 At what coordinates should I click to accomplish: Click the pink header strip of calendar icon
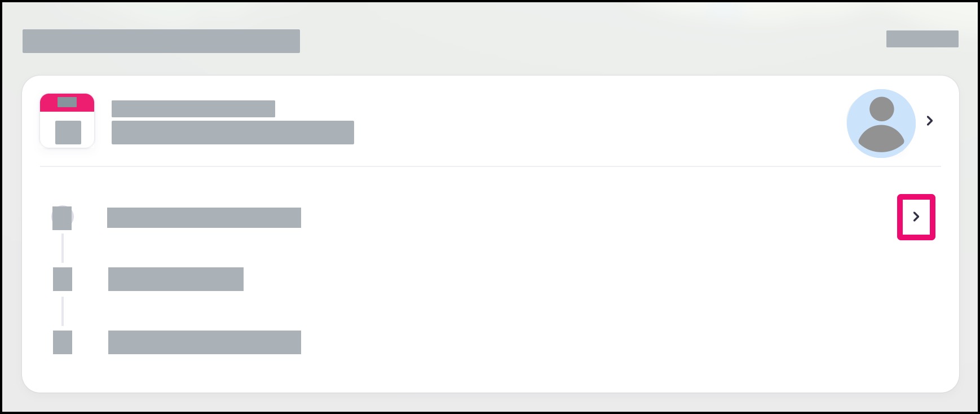click(67, 103)
